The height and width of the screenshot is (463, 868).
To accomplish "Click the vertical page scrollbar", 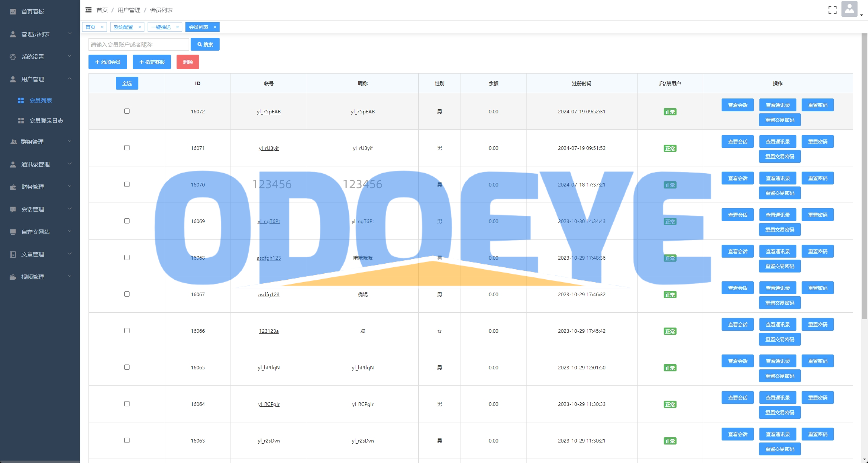I will click(864, 177).
